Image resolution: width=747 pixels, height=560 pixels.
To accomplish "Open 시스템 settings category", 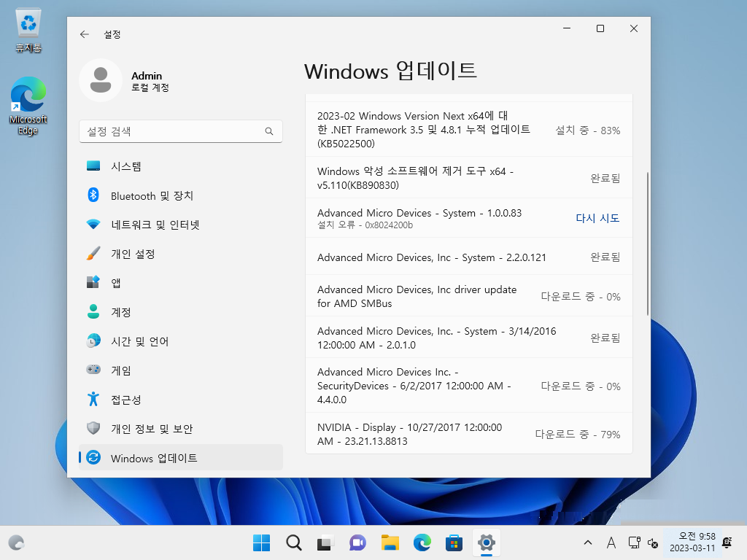I will (x=181, y=166).
